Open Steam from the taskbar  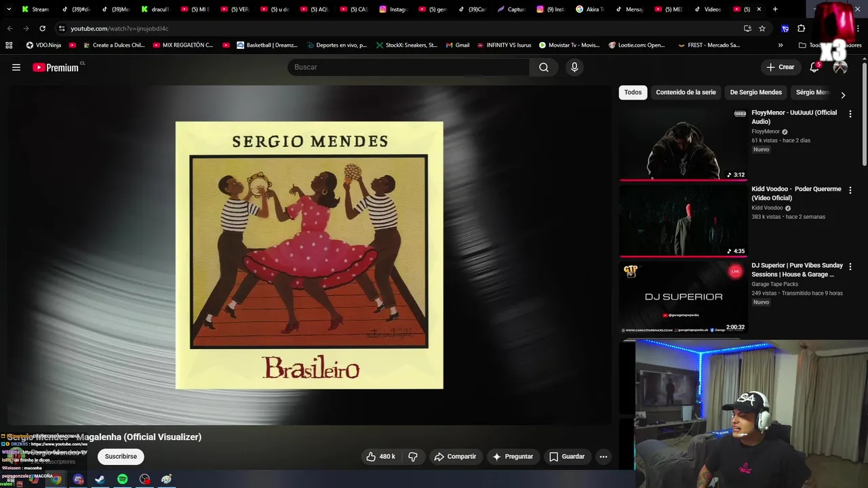(x=100, y=479)
